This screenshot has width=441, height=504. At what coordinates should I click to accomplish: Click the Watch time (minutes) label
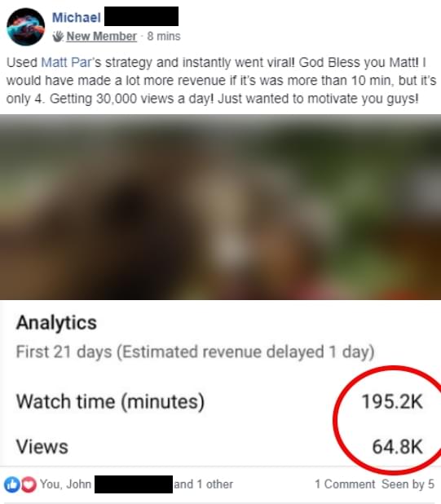(x=110, y=402)
